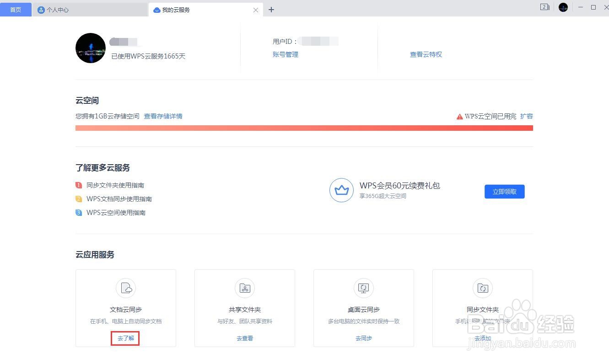
Task: Click the 桌面云同步 monitor icon
Action: 364,288
